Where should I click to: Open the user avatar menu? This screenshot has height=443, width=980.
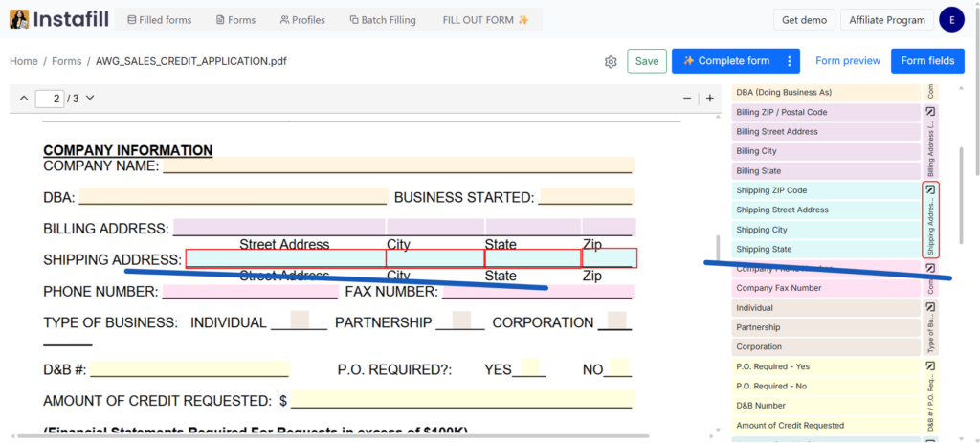pos(951,19)
